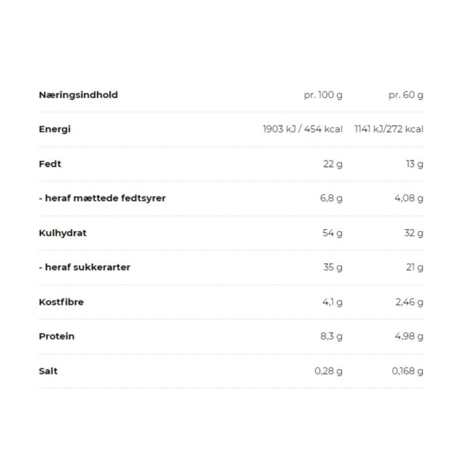Select the 54 g carbohydrate value
The image size is (476, 476).
pyautogui.click(x=333, y=233)
